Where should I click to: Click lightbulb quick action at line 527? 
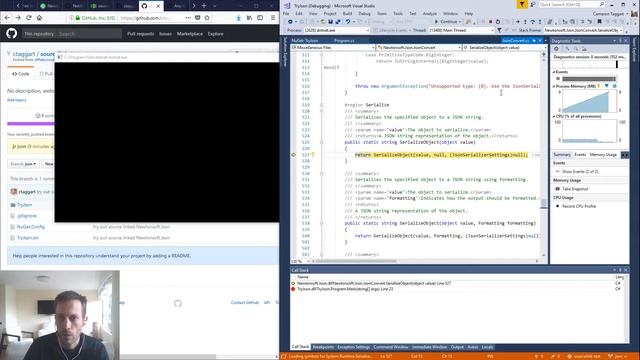coord(313,155)
